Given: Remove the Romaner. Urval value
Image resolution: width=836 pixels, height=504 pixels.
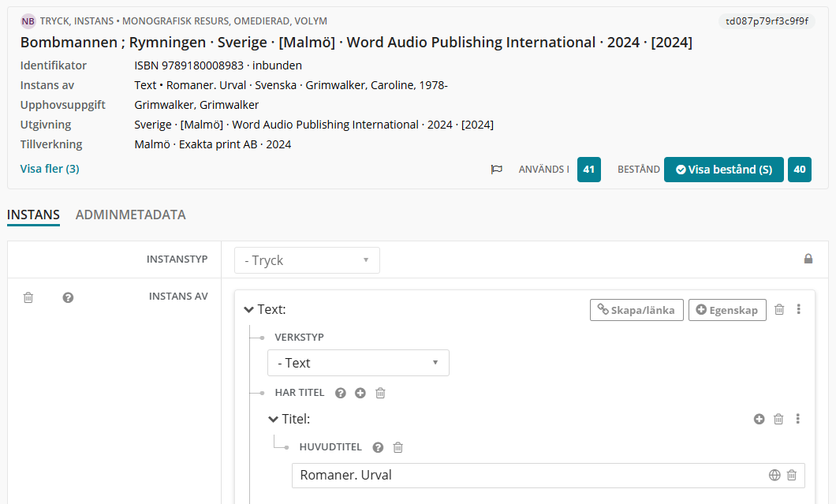Looking at the screenshot, I should (x=792, y=475).
